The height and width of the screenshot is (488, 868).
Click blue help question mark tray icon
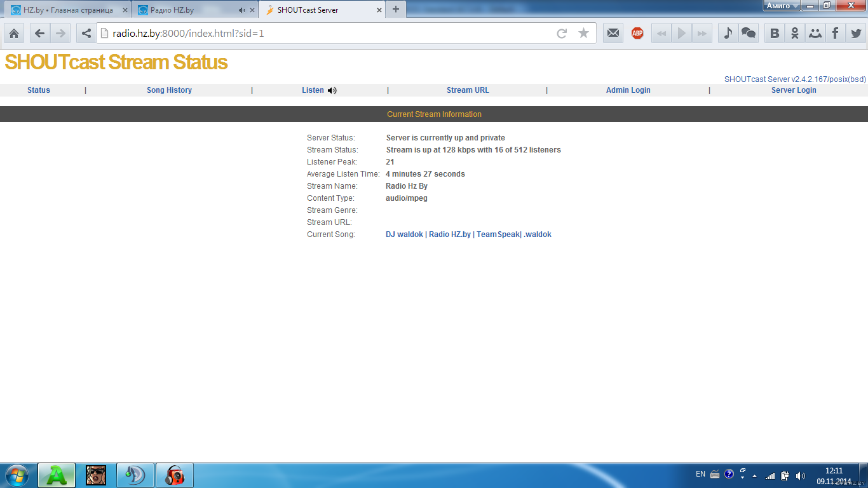729,474
